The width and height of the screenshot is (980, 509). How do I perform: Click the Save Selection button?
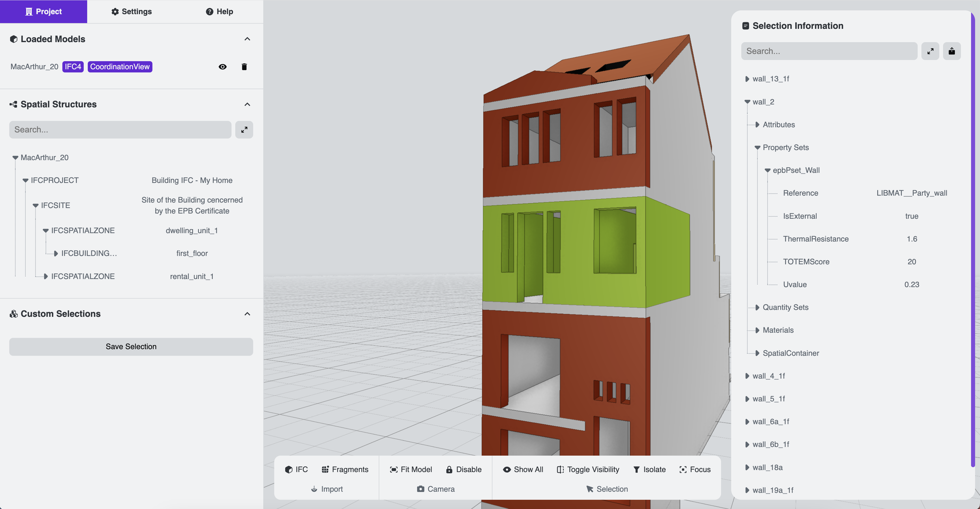(131, 347)
